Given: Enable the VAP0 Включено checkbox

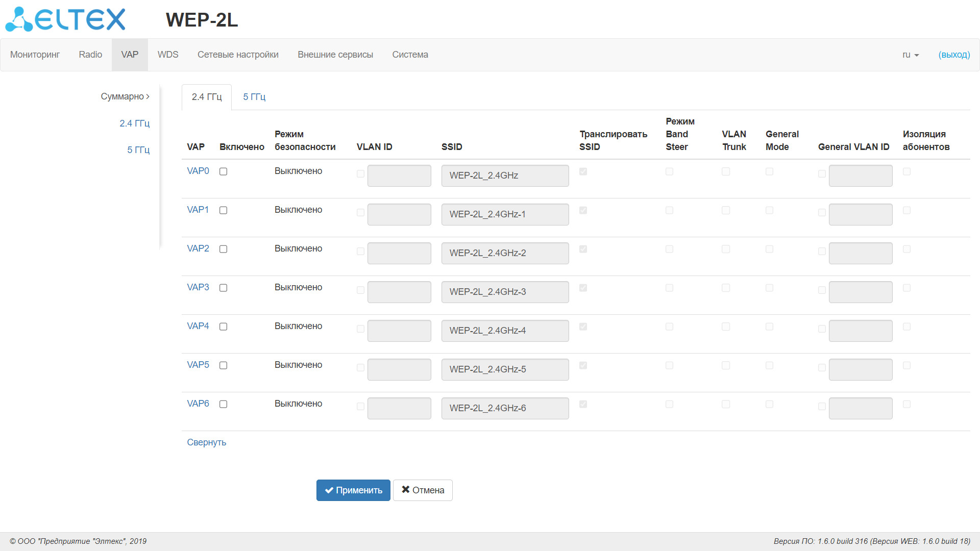Looking at the screenshot, I should [x=223, y=171].
